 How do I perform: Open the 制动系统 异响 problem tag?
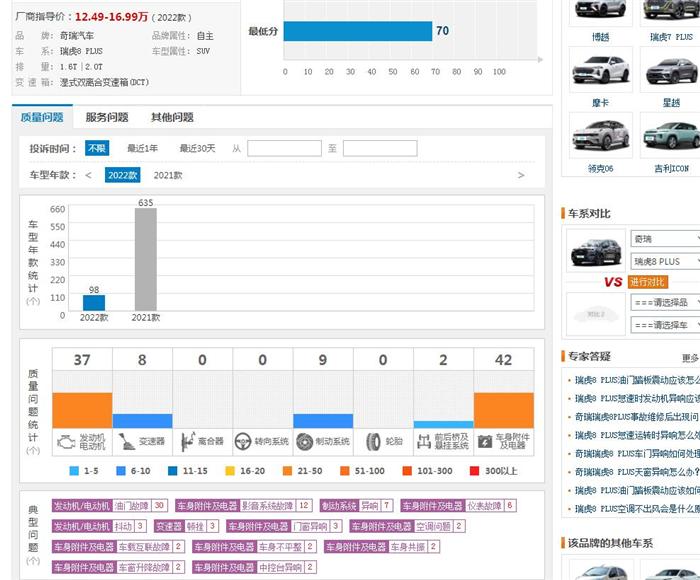coord(357,505)
